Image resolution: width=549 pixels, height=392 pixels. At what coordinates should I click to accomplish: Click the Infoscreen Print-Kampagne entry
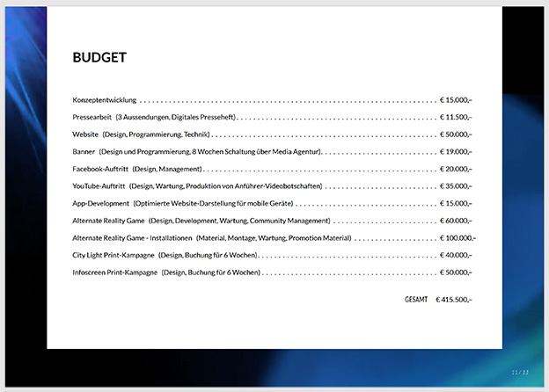pyautogui.click(x=114, y=273)
